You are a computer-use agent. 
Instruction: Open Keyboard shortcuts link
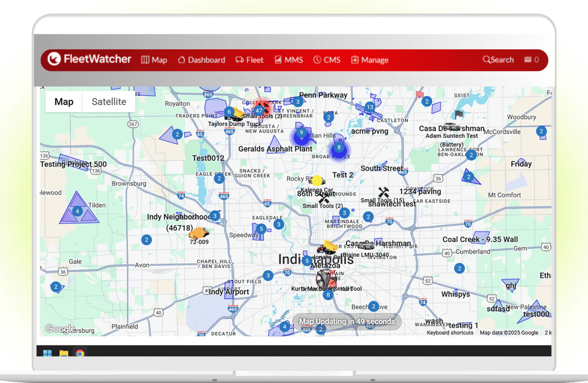coord(450,333)
